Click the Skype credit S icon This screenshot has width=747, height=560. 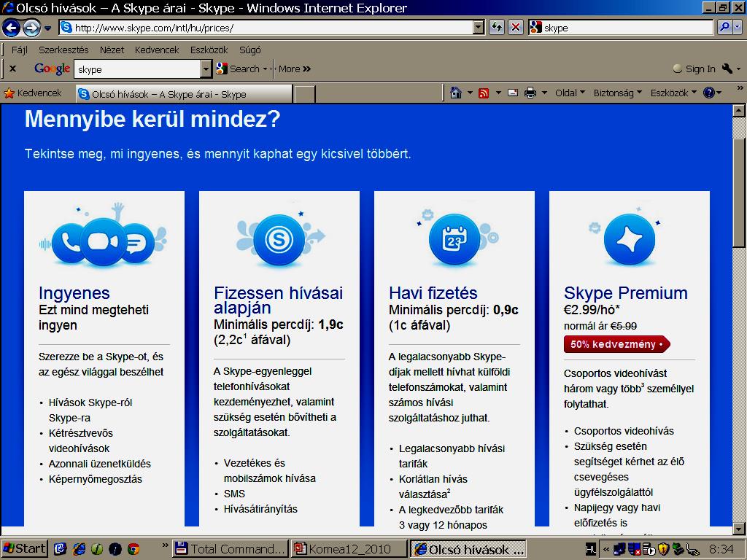[x=279, y=239]
